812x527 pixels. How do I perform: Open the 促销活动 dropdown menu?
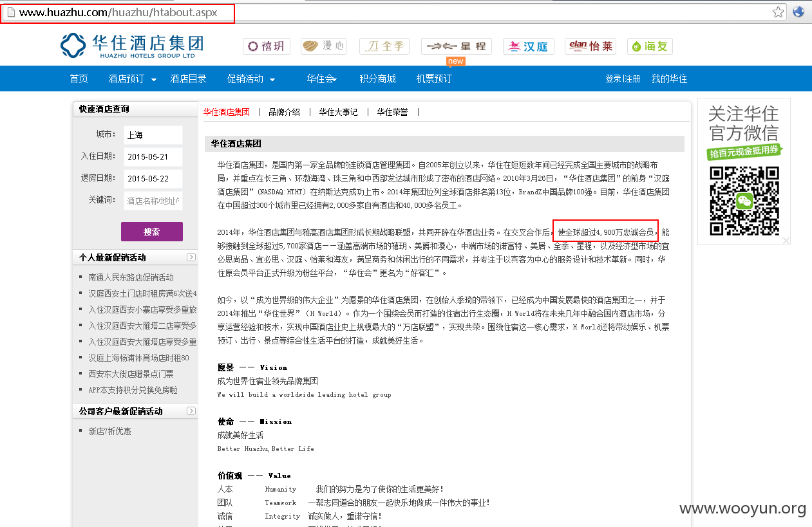[252, 79]
